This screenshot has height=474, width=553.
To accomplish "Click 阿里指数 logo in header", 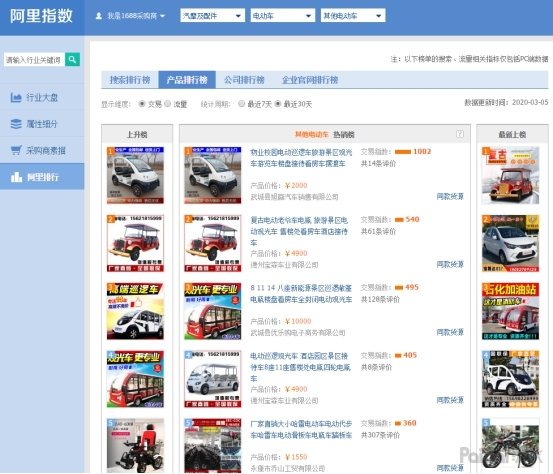I will [41, 16].
